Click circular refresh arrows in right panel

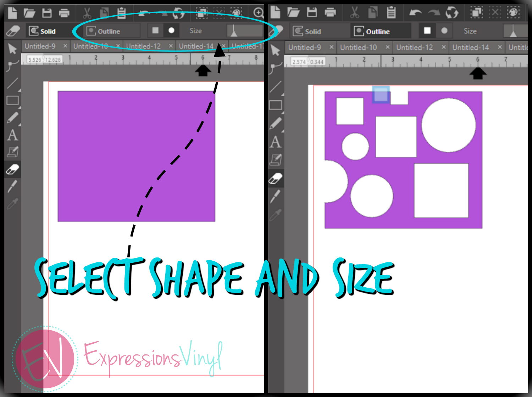click(452, 13)
